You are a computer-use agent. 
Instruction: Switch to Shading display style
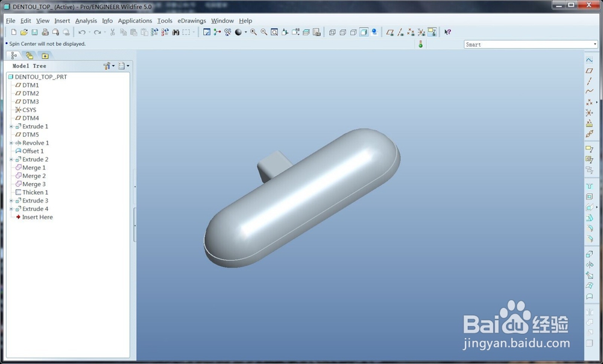tap(364, 33)
